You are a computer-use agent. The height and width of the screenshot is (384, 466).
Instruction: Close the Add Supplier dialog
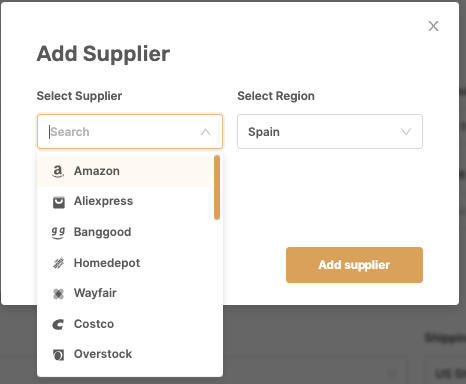pyautogui.click(x=433, y=26)
